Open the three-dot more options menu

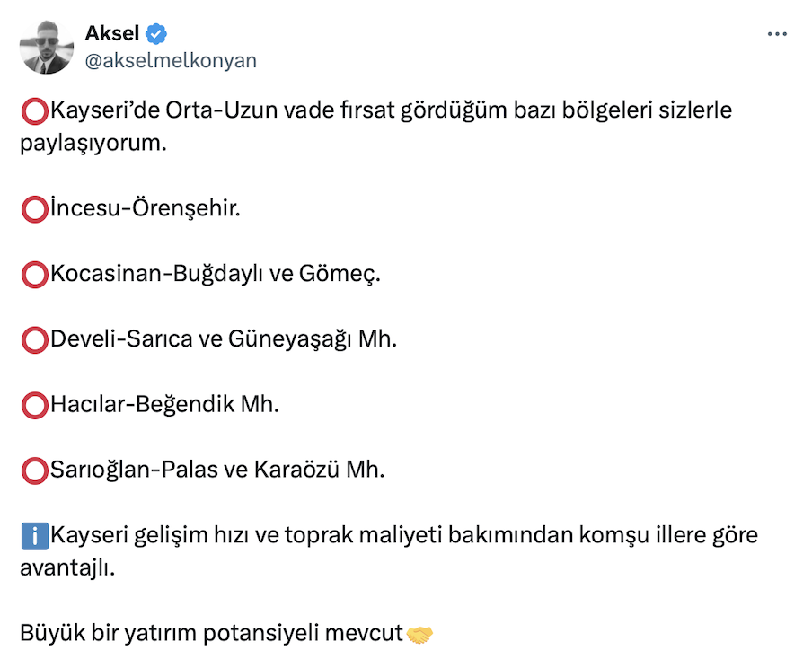pyautogui.click(x=777, y=35)
